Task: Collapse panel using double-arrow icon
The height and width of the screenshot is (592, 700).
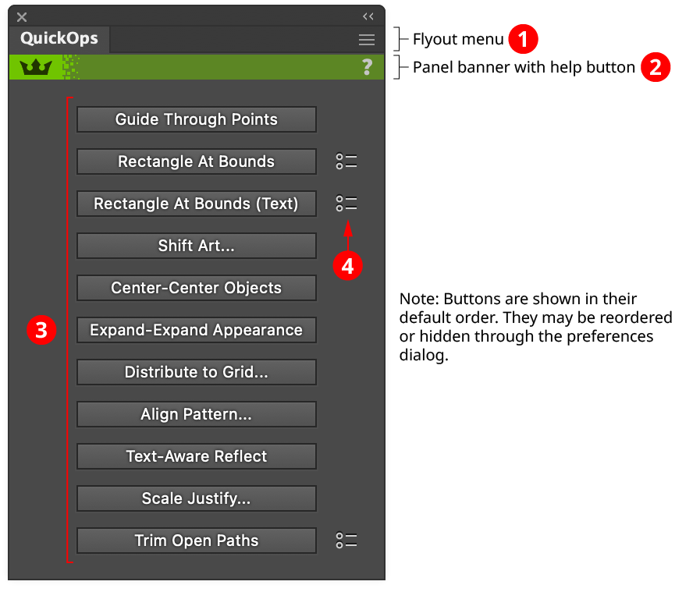Action: pyautogui.click(x=368, y=16)
